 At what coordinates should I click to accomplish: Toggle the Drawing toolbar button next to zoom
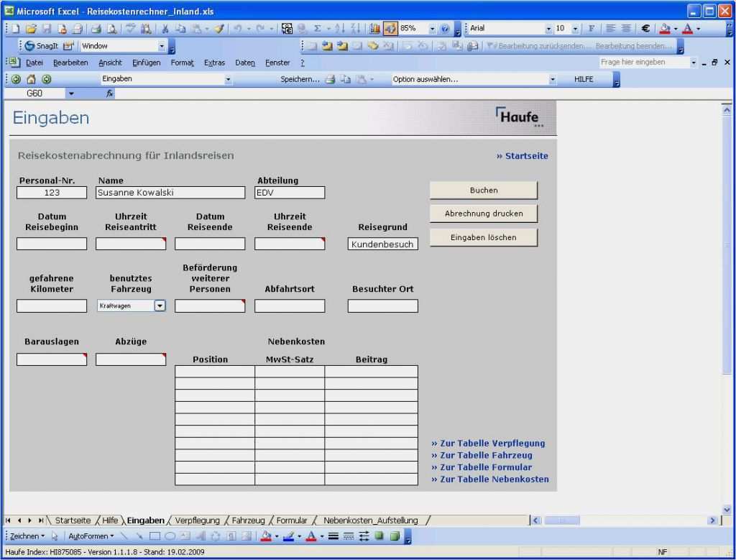[x=390, y=29]
